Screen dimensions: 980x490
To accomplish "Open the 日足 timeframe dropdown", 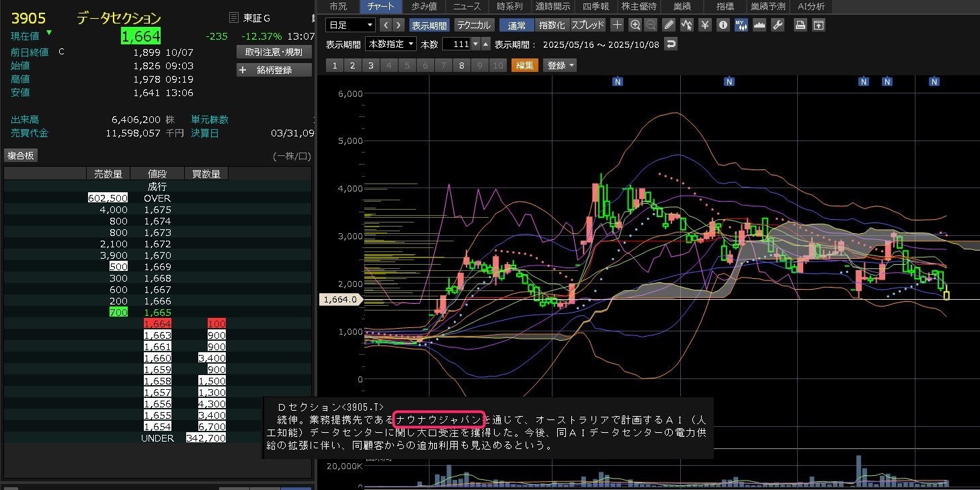I will [x=350, y=25].
